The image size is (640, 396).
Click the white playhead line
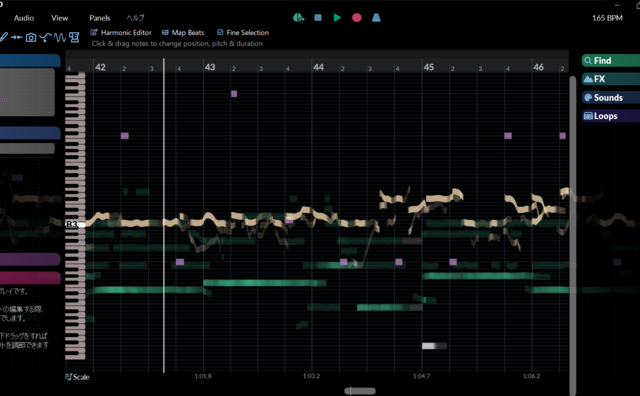[x=164, y=216]
